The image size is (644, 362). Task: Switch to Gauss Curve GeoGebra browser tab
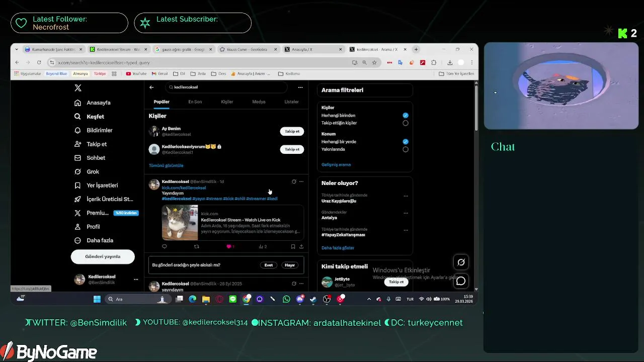pyautogui.click(x=249, y=49)
